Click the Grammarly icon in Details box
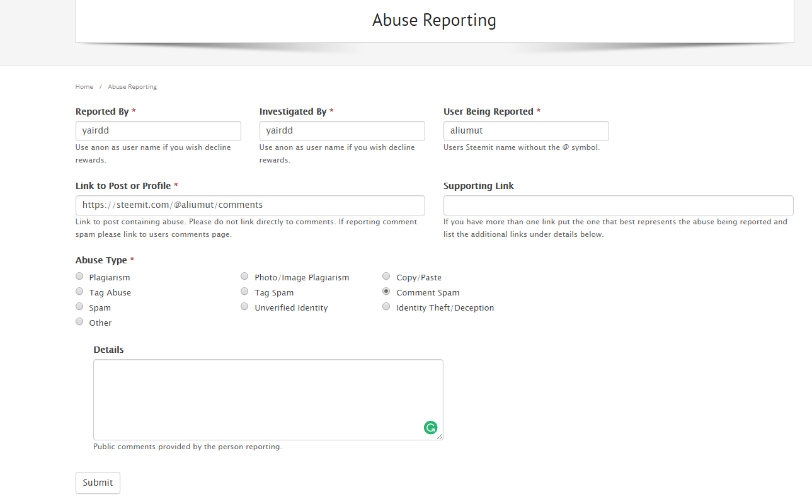Viewport: 812px width, 504px height. [x=430, y=427]
